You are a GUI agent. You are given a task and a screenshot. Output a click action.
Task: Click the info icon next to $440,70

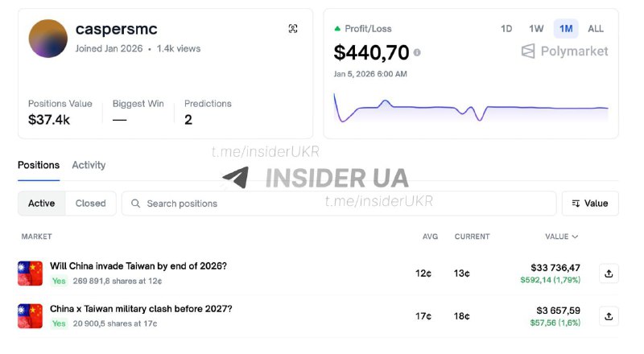pyautogui.click(x=417, y=53)
